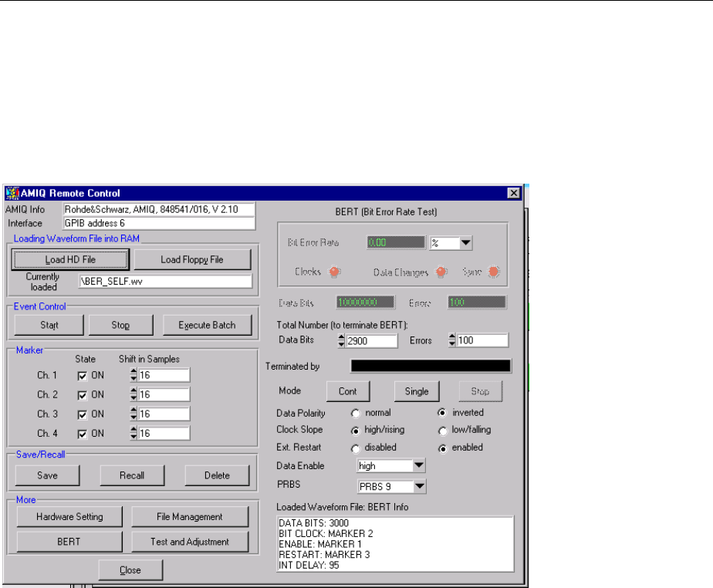Click into the Data Bits field showing 2900
The height and width of the screenshot is (588, 713).
(x=371, y=340)
